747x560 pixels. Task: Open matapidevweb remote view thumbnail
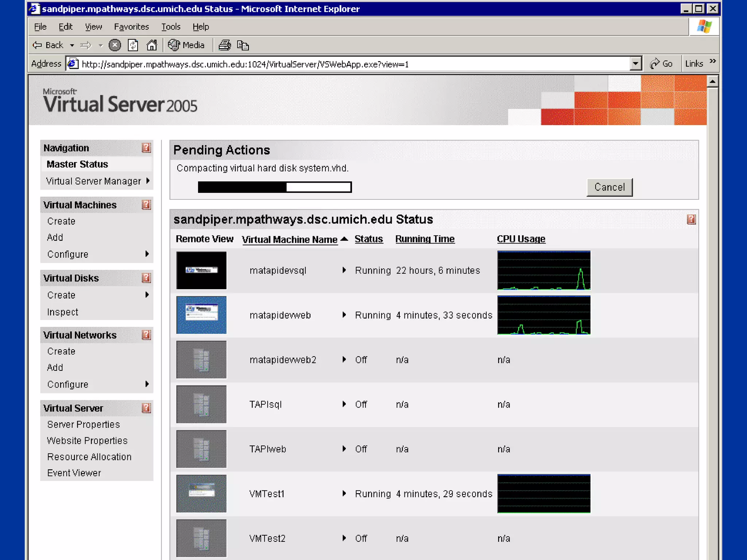201,315
